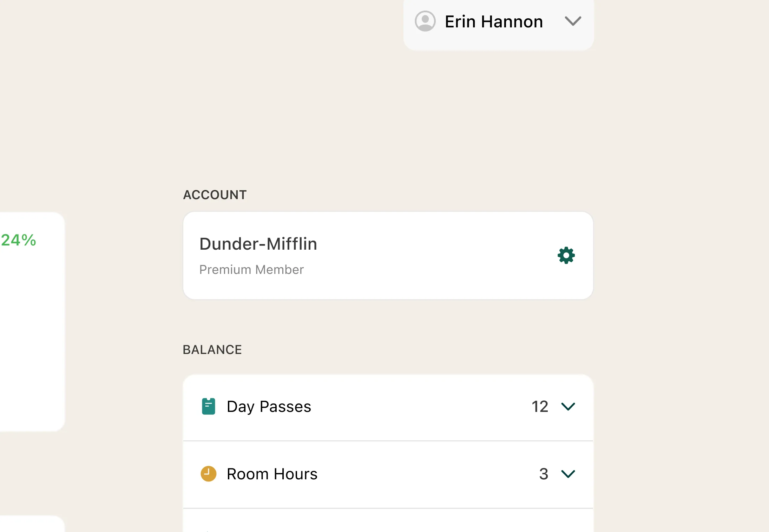Select the Day Passes label
The image size is (769, 532).
pos(269,407)
